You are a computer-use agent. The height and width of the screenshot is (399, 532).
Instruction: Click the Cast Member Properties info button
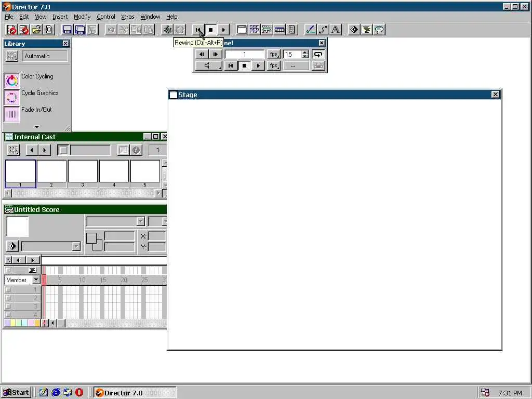point(136,150)
